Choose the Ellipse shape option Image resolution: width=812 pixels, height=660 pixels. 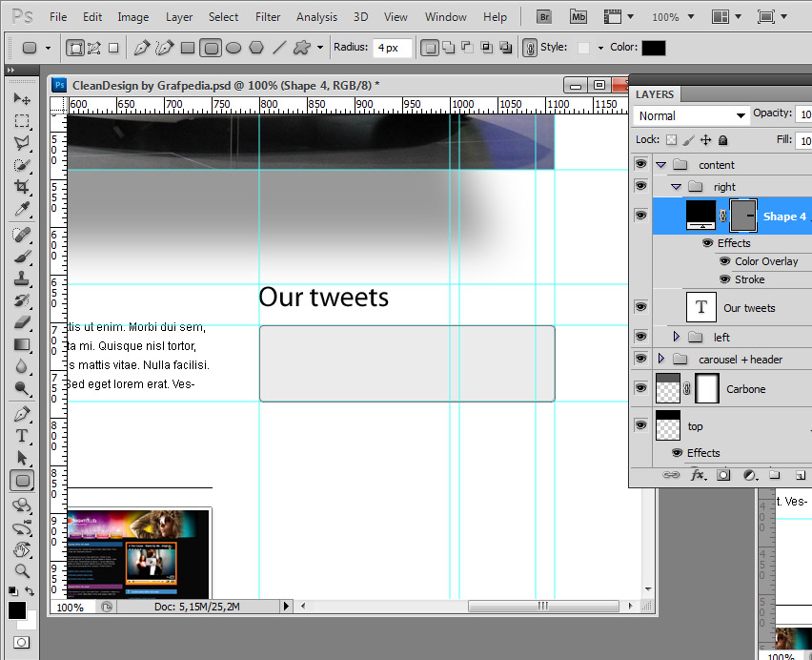[233, 49]
